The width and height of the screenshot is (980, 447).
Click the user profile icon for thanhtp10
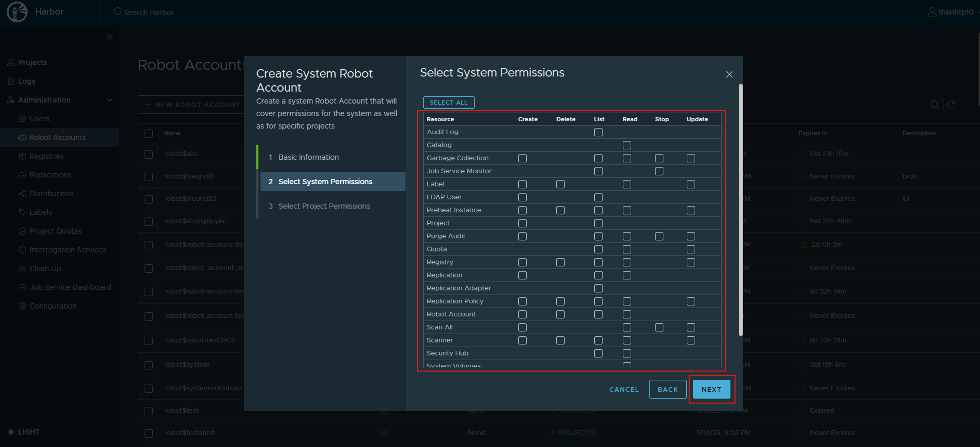pyautogui.click(x=932, y=12)
